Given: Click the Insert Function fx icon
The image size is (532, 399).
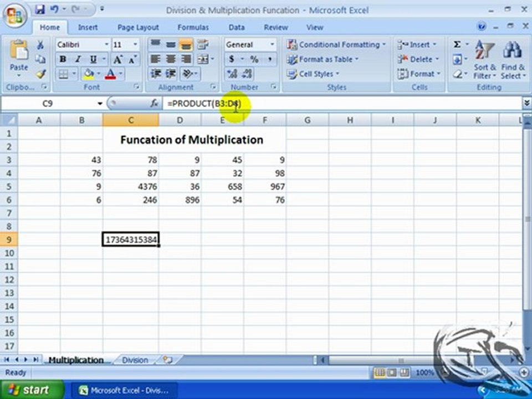Looking at the screenshot, I should pos(155,103).
